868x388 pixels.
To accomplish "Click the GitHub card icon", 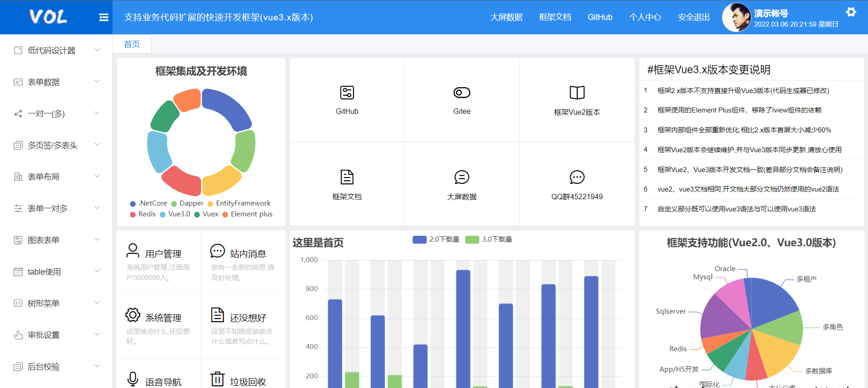I will (x=347, y=93).
